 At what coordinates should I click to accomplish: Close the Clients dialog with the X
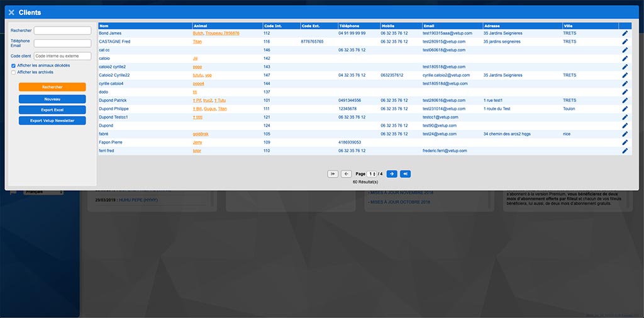[11, 13]
